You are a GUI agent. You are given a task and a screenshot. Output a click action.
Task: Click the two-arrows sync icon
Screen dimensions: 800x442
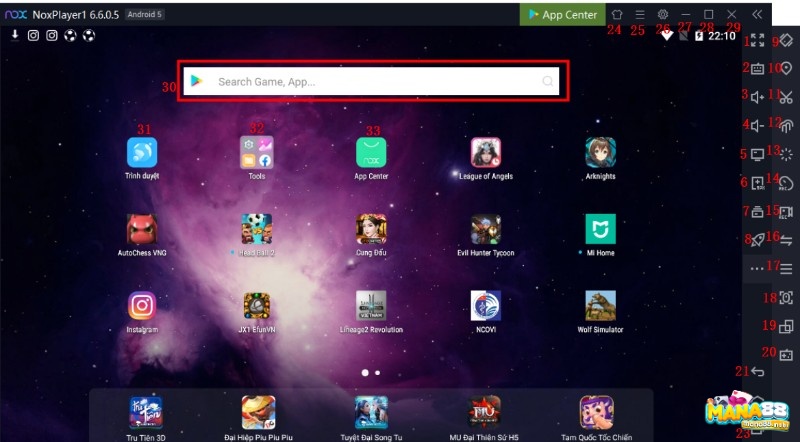tap(786, 240)
